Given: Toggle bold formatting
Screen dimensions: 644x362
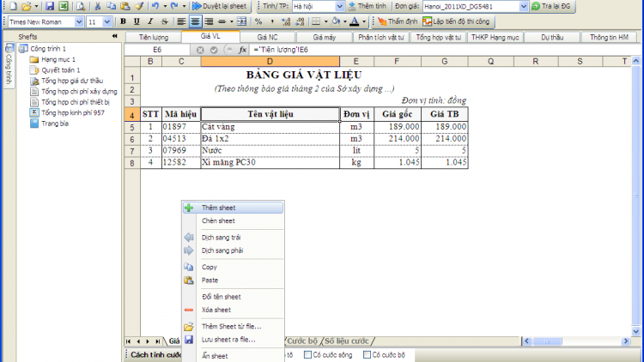Looking at the screenshot, I should [123, 21].
